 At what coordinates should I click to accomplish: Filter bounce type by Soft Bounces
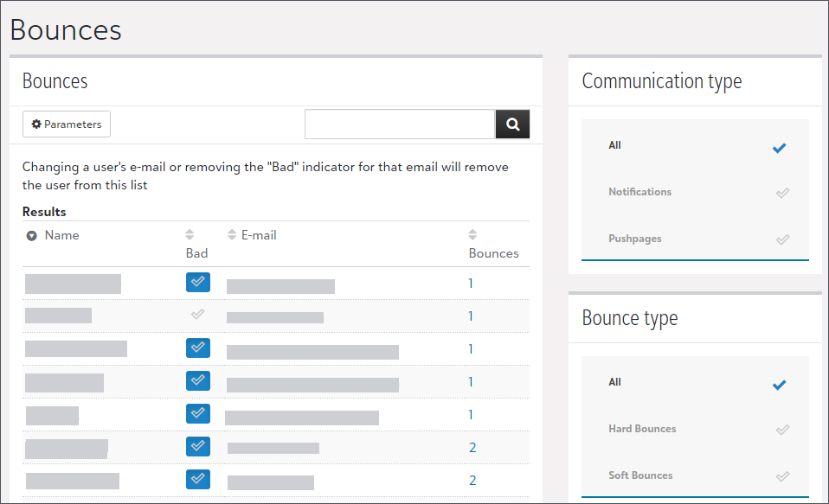(695, 475)
